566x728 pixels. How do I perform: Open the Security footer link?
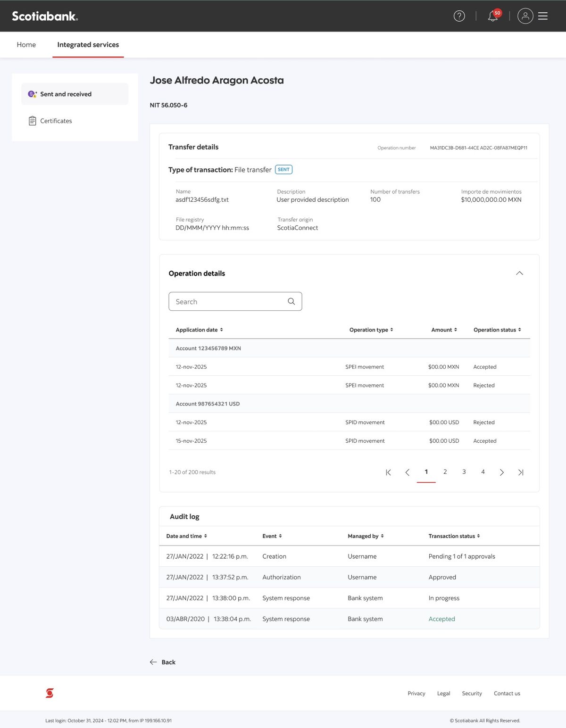click(x=472, y=693)
